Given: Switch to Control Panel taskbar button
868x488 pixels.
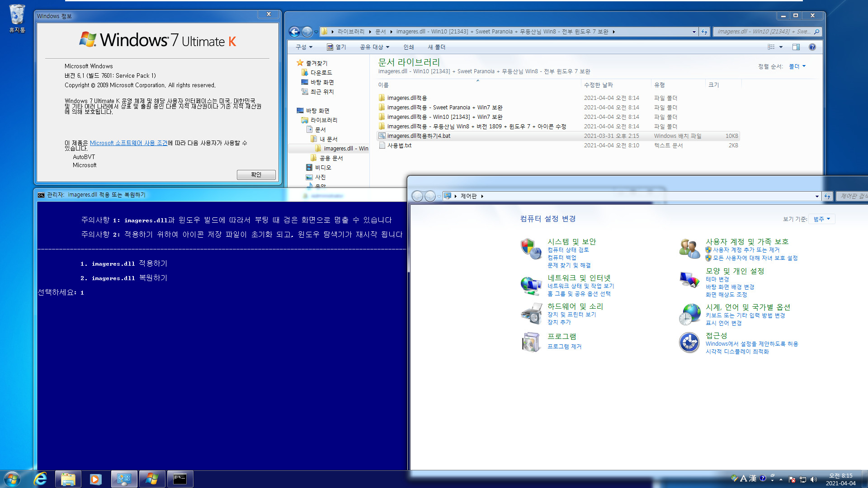Looking at the screenshot, I should coord(124,479).
